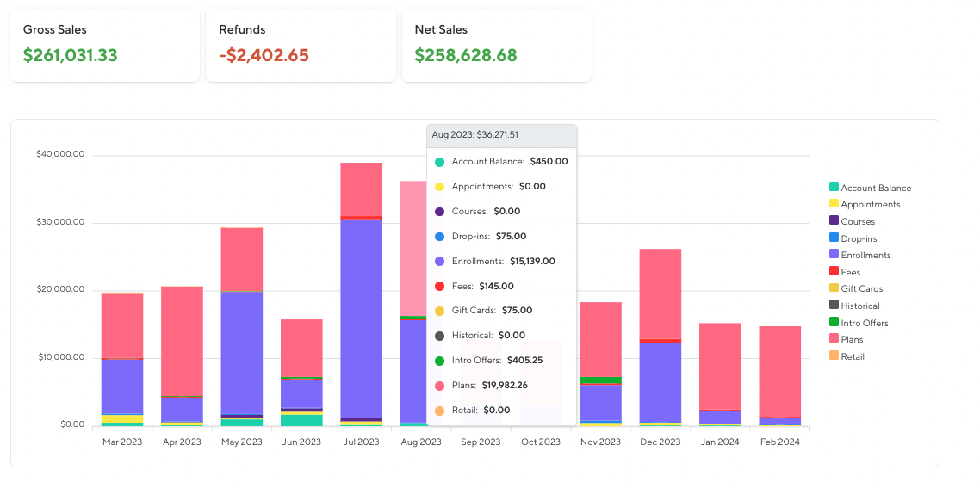Select the Gift Cards legend item

[x=861, y=288]
